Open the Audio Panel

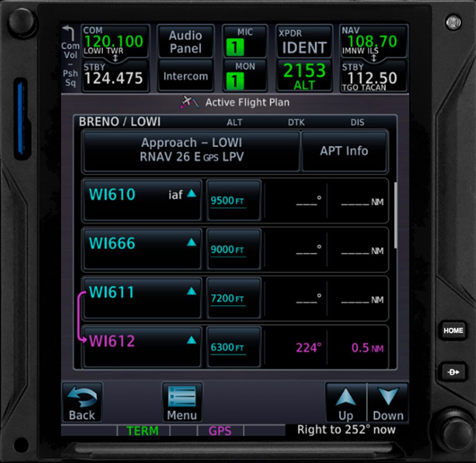[x=185, y=41]
